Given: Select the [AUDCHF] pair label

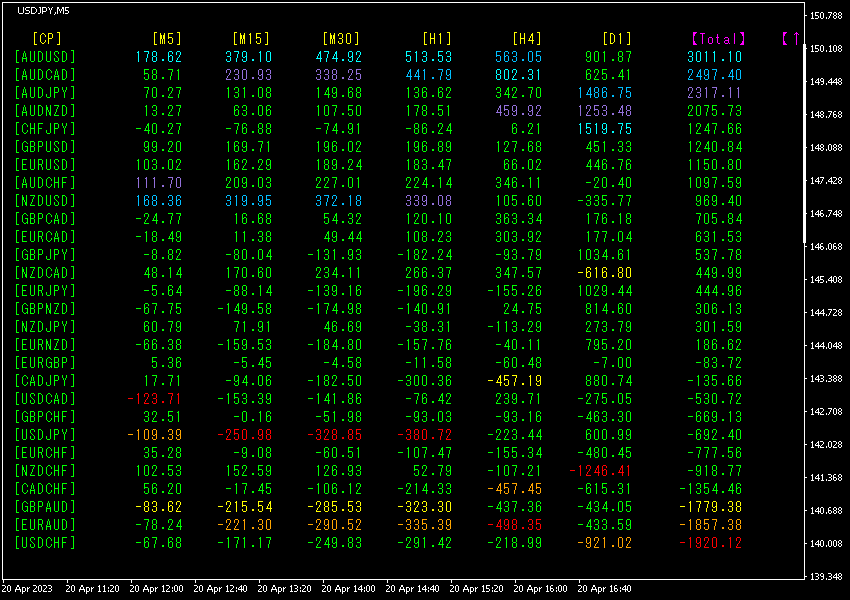Looking at the screenshot, I should click(x=45, y=183).
